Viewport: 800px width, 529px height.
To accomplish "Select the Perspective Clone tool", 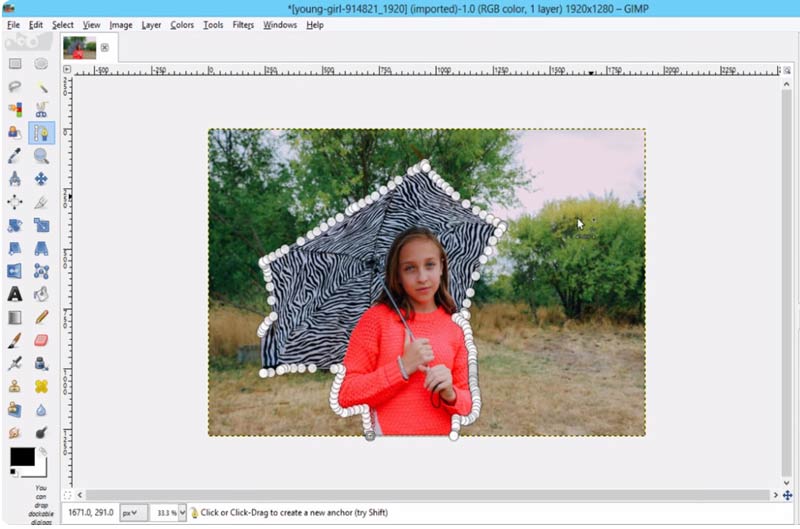I will [15, 410].
